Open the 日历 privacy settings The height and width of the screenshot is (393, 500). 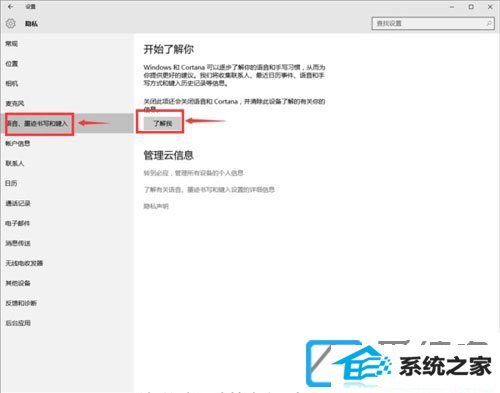(11, 183)
